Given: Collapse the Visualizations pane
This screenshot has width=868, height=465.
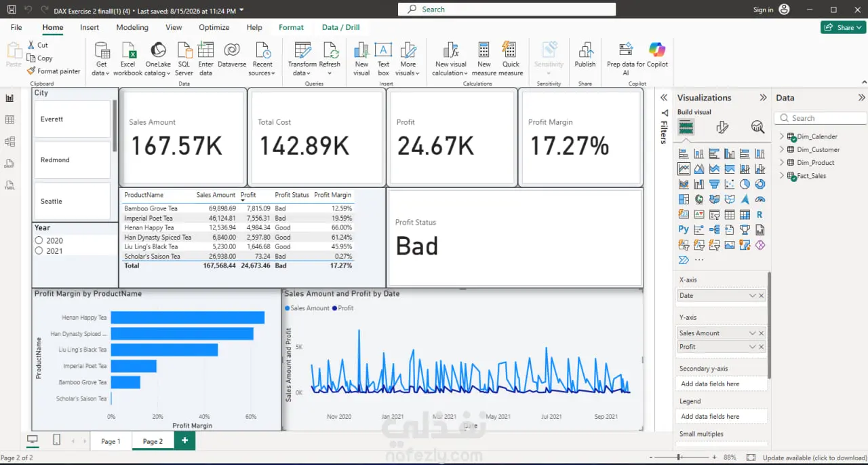Looking at the screenshot, I should coord(763,98).
